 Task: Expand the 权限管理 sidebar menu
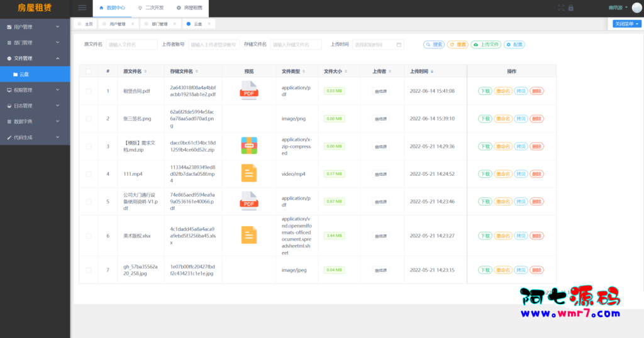point(35,90)
